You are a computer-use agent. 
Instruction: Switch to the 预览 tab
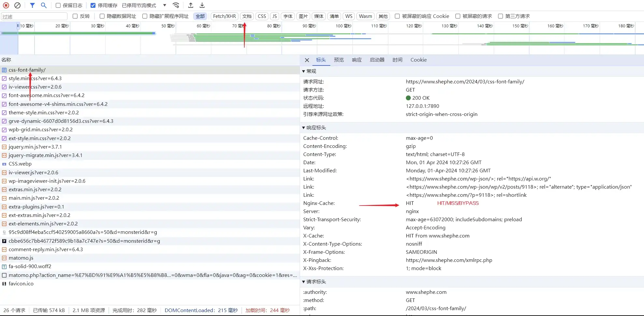339,60
